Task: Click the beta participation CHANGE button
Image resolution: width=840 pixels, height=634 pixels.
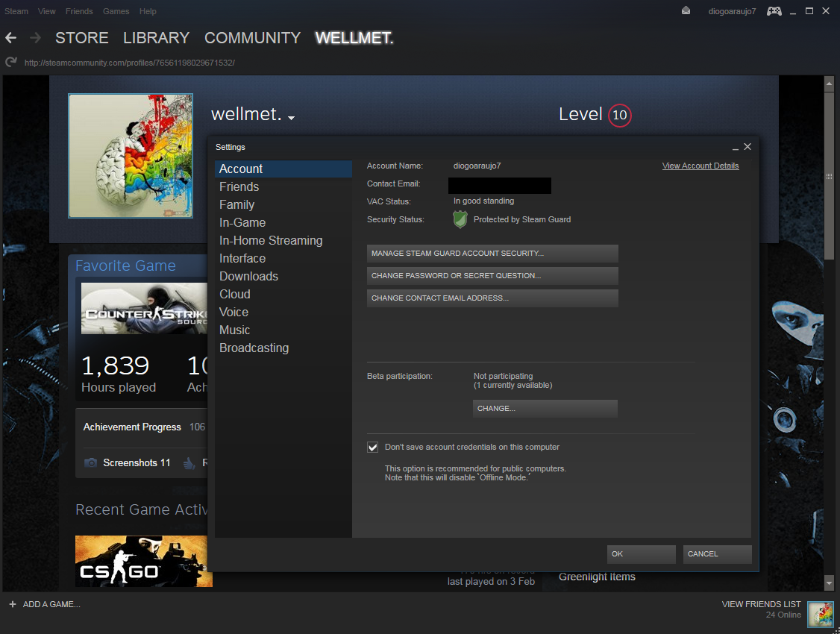Action: coord(545,409)
